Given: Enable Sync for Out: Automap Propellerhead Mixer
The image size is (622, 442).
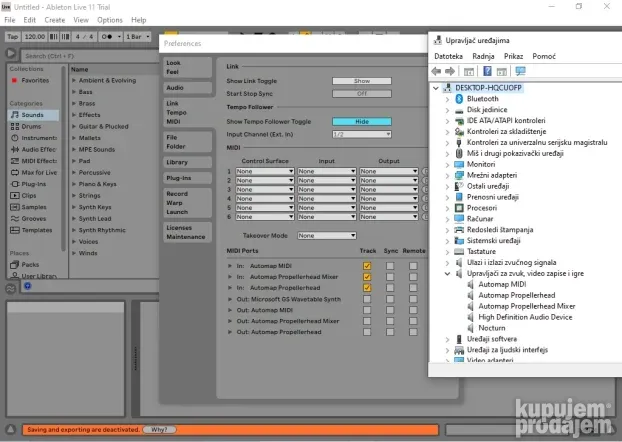Looking at the screenshot, I should [390, 321].
